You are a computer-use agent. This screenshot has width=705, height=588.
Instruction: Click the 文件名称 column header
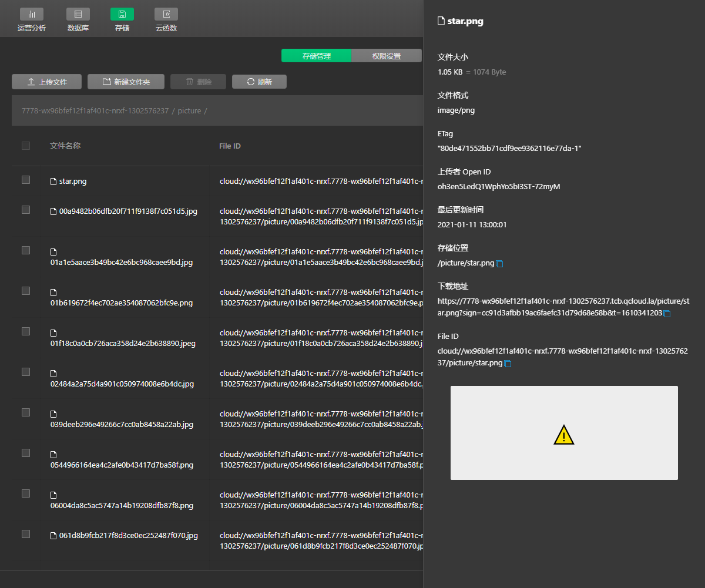[65, 146]
